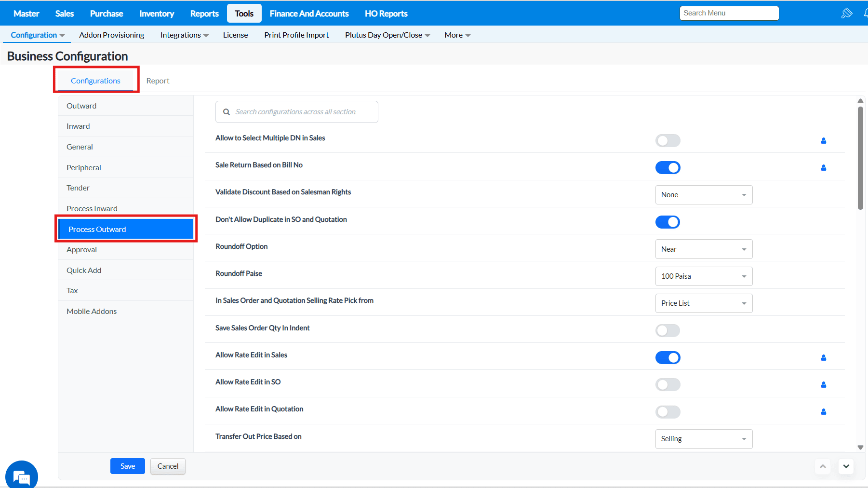Open Print Profile Import link

point(296,35)
